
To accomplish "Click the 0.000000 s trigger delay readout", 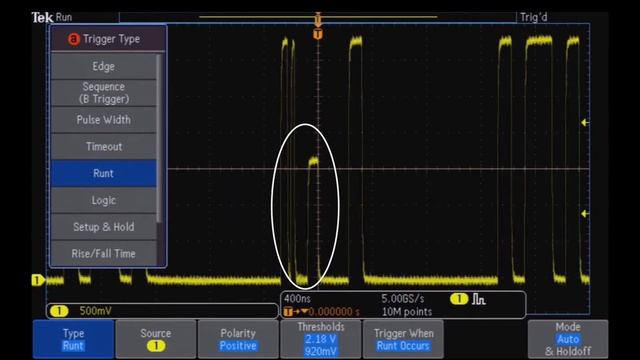I will (x=334, y=312).
